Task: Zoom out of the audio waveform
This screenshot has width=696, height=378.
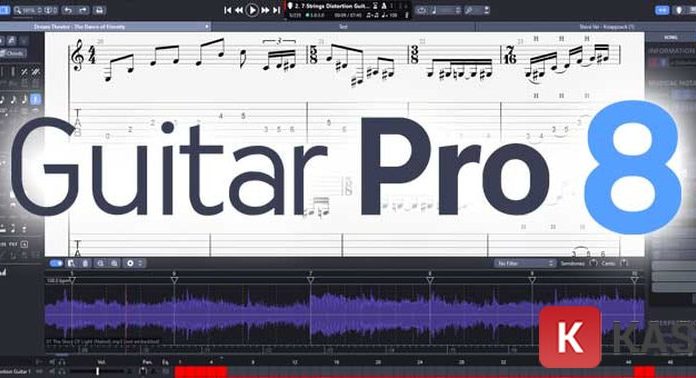Action: (100, 264)
